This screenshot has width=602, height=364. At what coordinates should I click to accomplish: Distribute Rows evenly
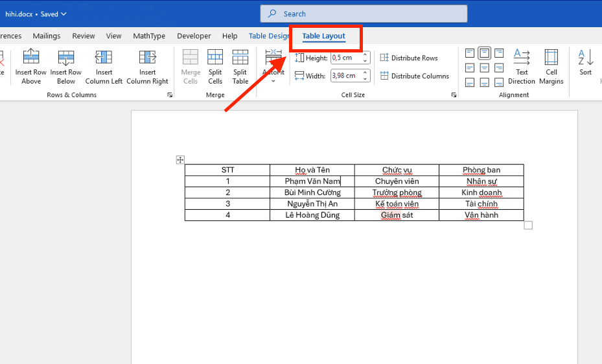[409, 58]
